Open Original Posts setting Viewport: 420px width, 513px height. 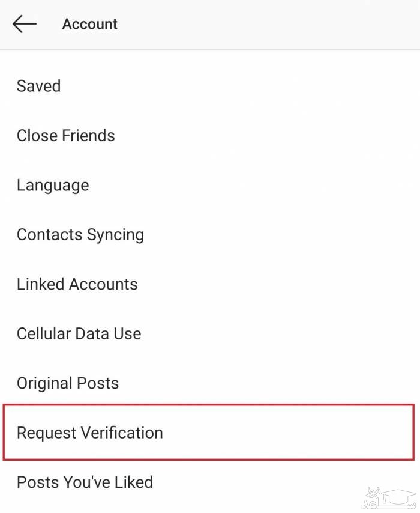[68, 383]
